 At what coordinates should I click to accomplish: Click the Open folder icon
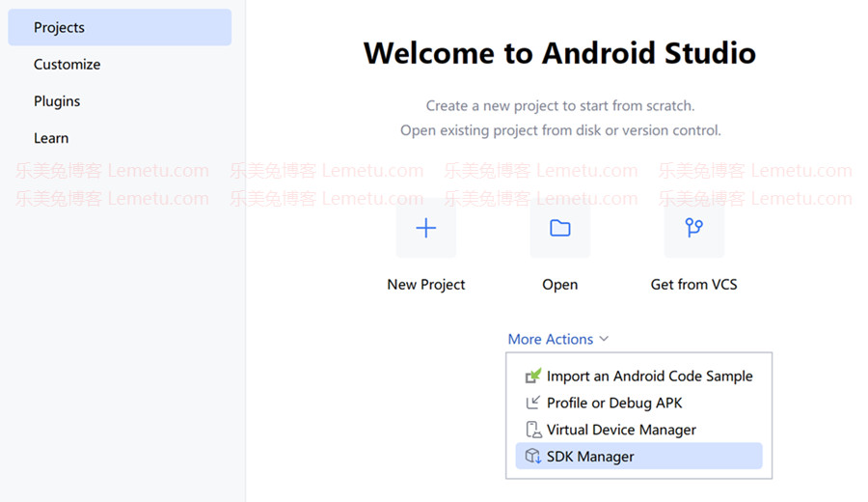[x=559, y=228]
